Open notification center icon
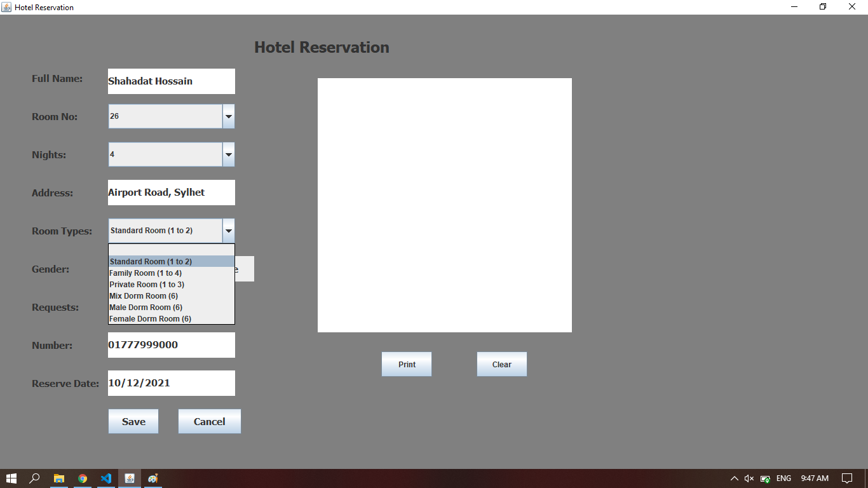This screenshot has width=868, height=488. tap(847, 478)
